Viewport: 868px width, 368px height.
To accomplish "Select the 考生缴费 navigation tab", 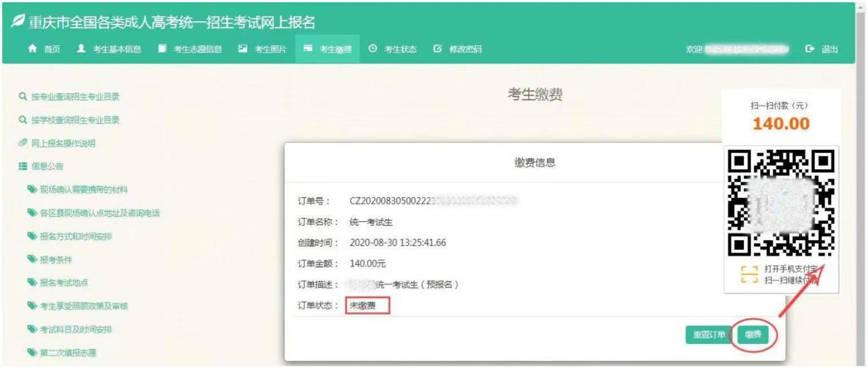I will [x=328, y=49].
